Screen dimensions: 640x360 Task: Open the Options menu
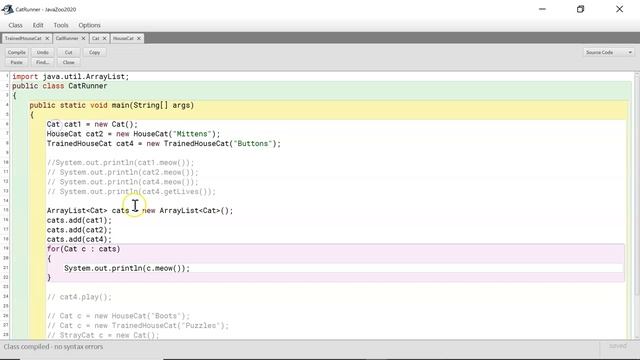89,25
